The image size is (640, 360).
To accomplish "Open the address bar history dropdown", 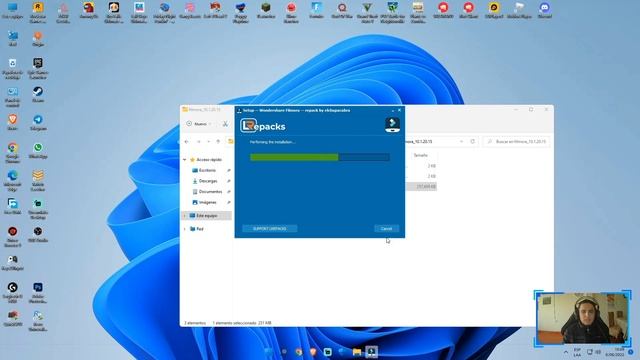I will [x=461, y=142].
